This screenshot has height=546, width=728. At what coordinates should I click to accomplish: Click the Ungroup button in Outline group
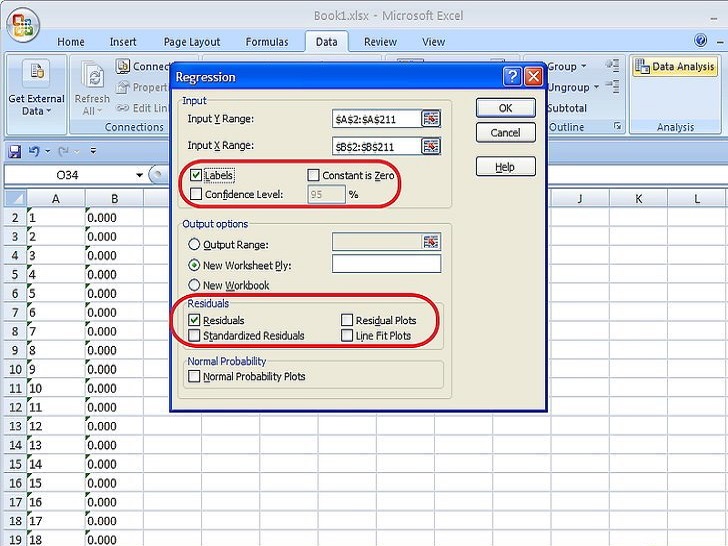tap(568, 87)
